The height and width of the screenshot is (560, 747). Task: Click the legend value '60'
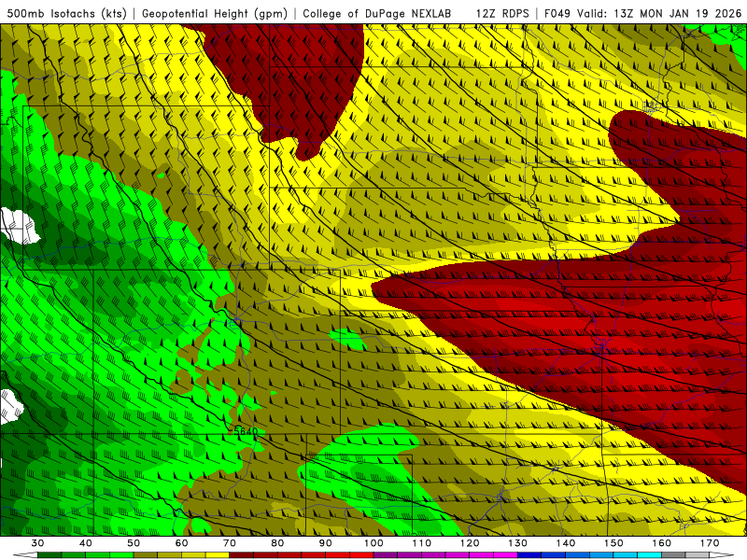tap(181, 543)
